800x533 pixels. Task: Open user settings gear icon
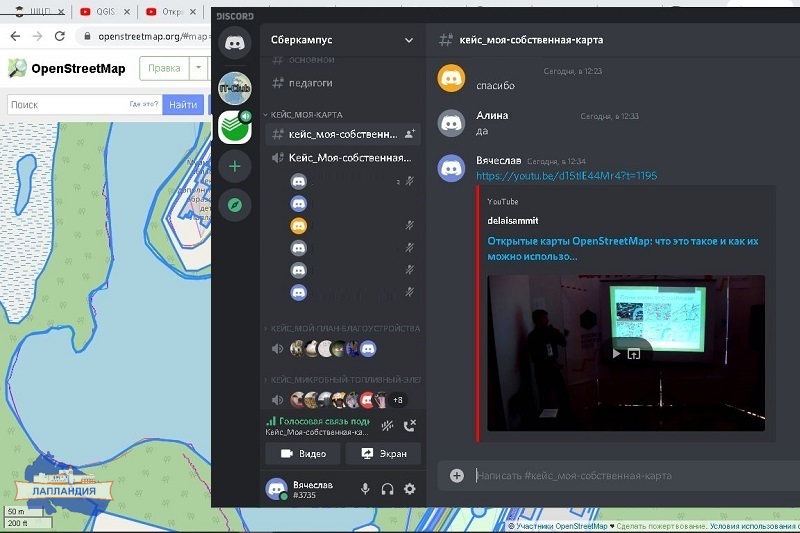pyautogui.click(x=410, y=489)
